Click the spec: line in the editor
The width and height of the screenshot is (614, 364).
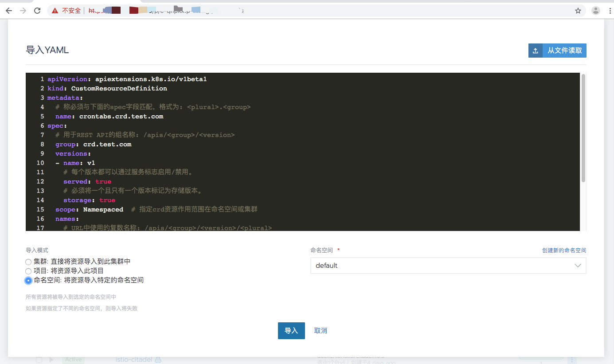click(57, 125)
